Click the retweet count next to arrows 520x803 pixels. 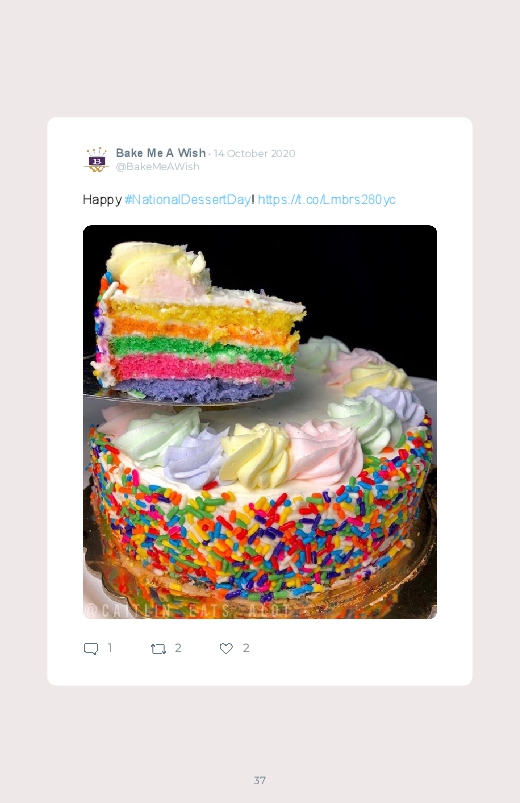point(178,648)
